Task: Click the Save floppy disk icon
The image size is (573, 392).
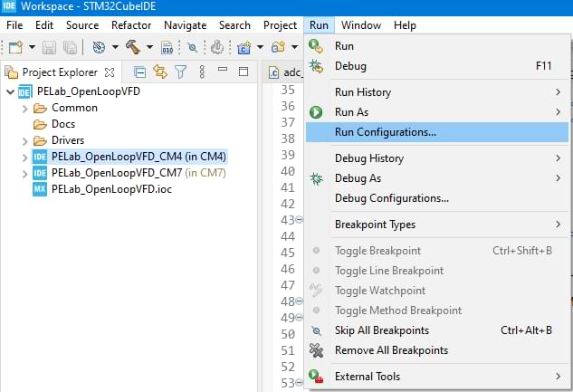Action: click(49, 47)
